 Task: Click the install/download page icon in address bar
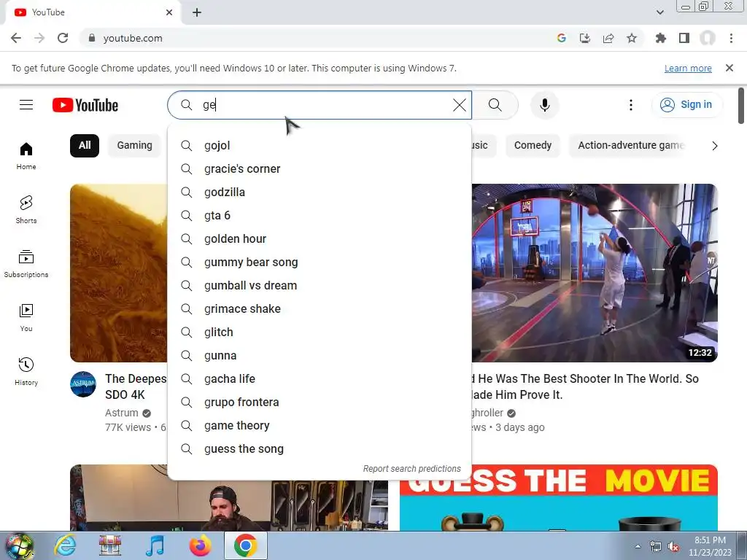tap(585, 38)
